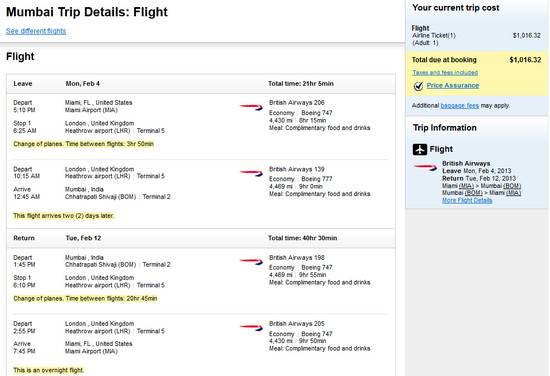Click the Leave Mon, Feb 4 header row
Image resolution: width=550 pixels, height=376 pixels.
coord(201,84)
